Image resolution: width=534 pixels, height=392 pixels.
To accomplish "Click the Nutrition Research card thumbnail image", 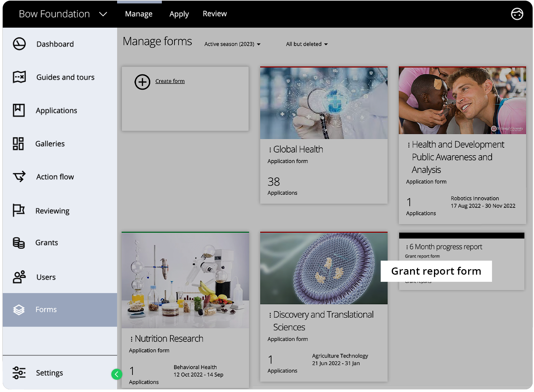I will pyautogui.click(x=185, y=280).
